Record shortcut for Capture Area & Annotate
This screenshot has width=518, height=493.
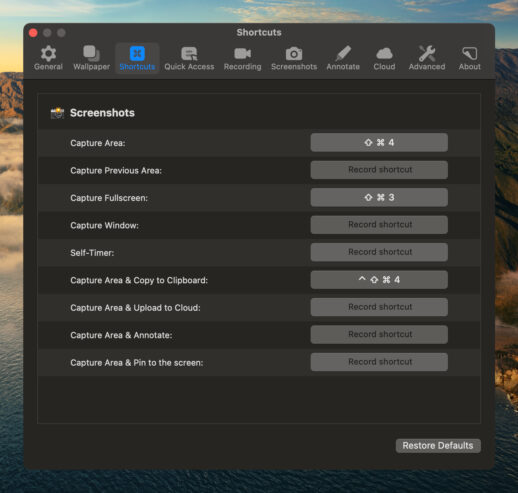tap(379, 335)
